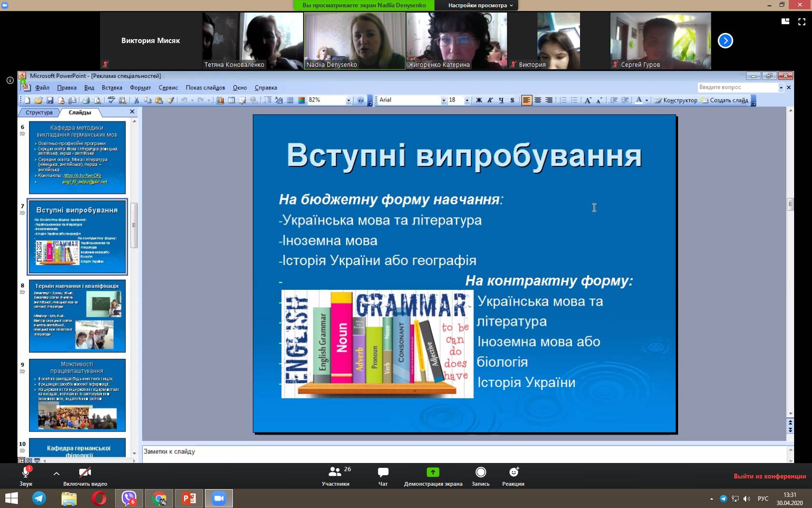Image resolution: width=812 pixels, height=508 pixels.
Task: Open the Arial font name dropdown
Action: (443, 100)
